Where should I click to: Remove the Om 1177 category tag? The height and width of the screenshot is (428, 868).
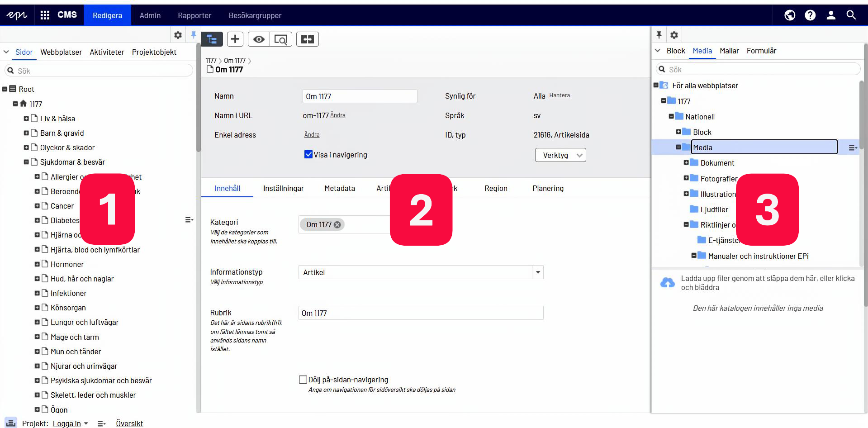[x=337, y=224]
